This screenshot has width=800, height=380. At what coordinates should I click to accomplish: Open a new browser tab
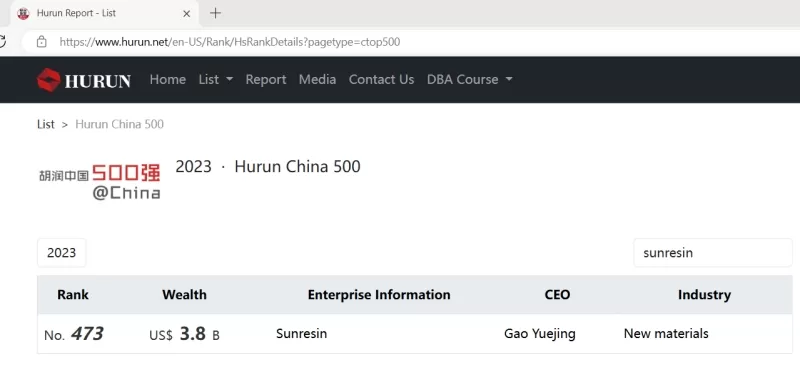point(215,13)
